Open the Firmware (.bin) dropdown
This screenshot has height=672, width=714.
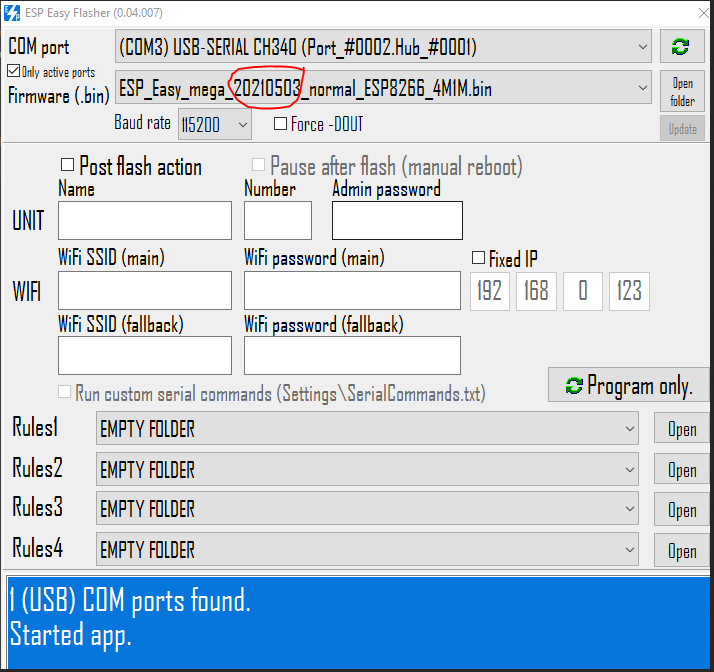383,87
